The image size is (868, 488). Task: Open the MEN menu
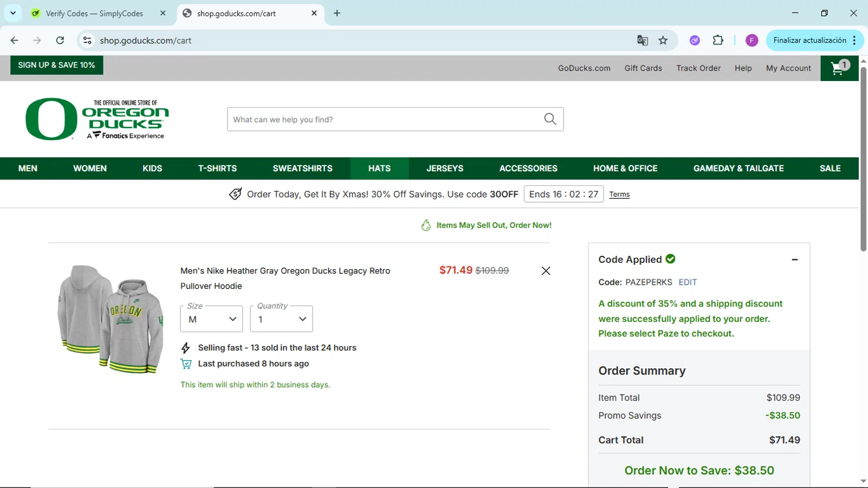pos(28,168)
